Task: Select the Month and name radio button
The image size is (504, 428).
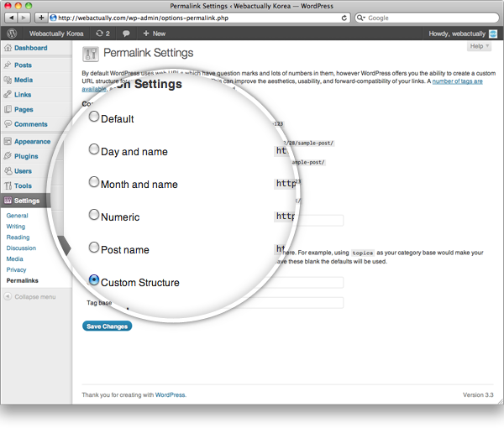Action: click(x=94, y=182)
